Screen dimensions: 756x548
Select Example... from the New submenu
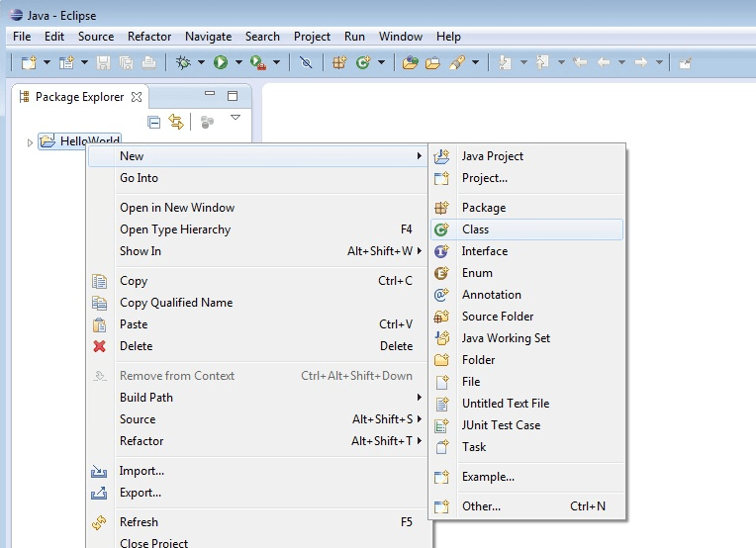click(x=526, y=477)
